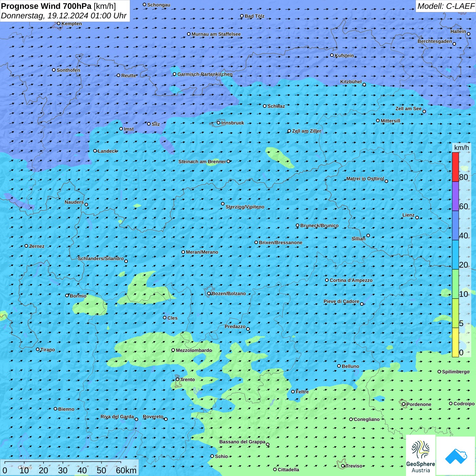Viewport: 476px width, 476px height.
Task: Click the 'Bozen/Bolzano' city label
Action: (229, 293)
